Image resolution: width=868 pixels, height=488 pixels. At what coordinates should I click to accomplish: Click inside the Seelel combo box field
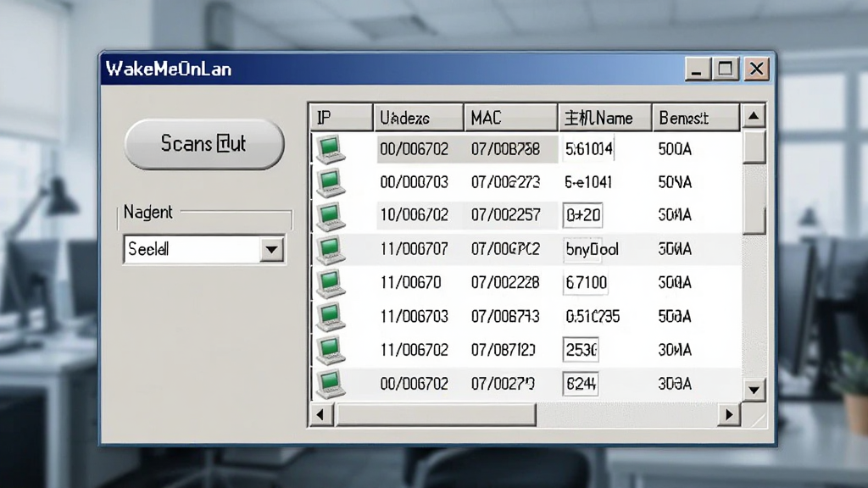tap(192, 250)
